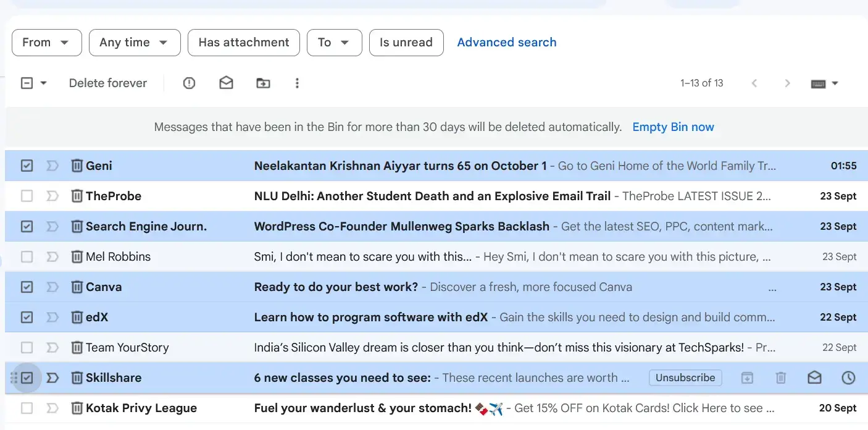Open WordPress Co-Founder Mullenweg Sparks Backlash email
This screenshot has width=868, height=430.
(x=436, y=226)
